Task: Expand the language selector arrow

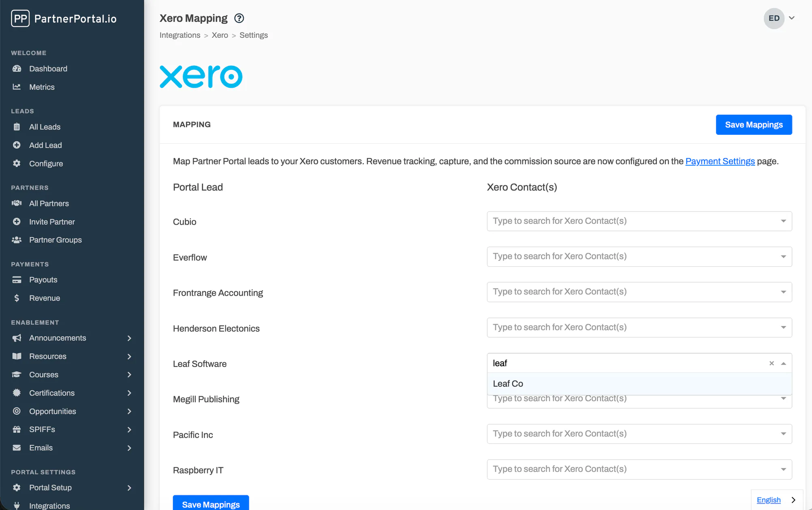Action: click(x=793, y=500)
